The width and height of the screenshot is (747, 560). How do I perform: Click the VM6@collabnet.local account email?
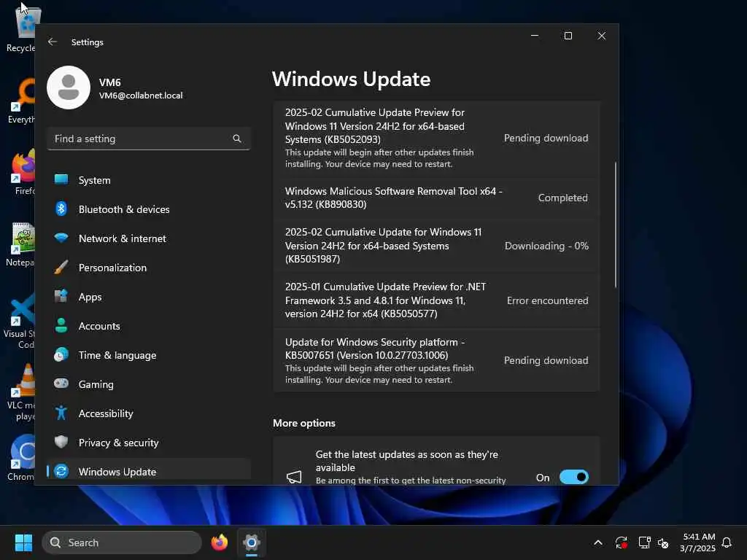[141, 96]
